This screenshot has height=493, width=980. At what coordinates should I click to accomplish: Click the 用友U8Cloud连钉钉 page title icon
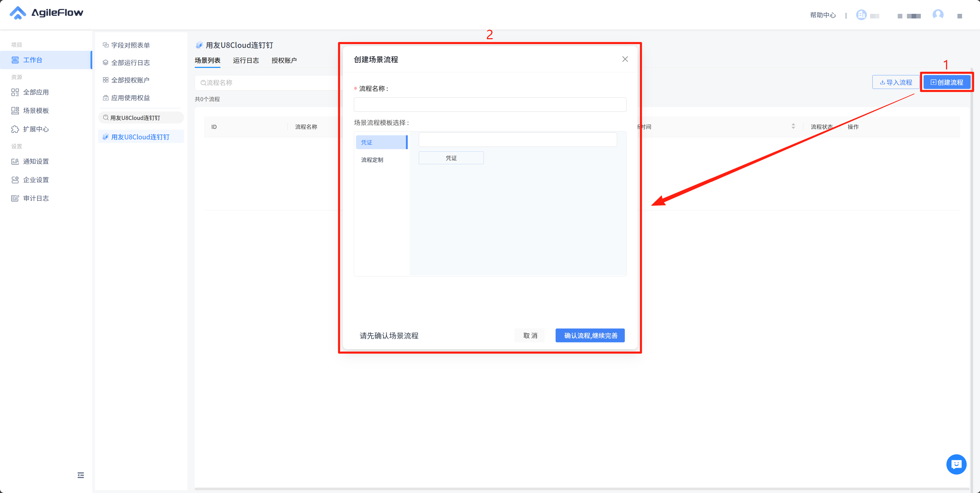click(199, 45)
